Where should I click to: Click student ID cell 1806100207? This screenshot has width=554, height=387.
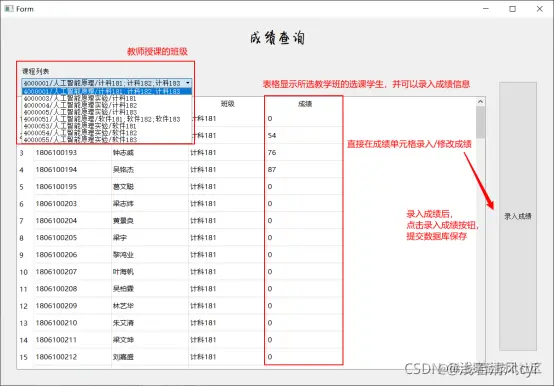72,271
